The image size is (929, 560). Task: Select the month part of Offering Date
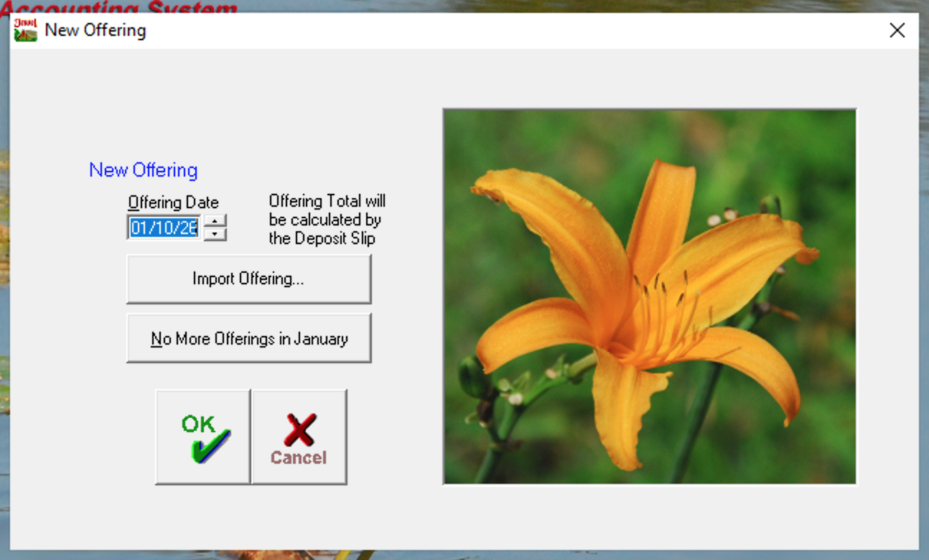[139, 228]
